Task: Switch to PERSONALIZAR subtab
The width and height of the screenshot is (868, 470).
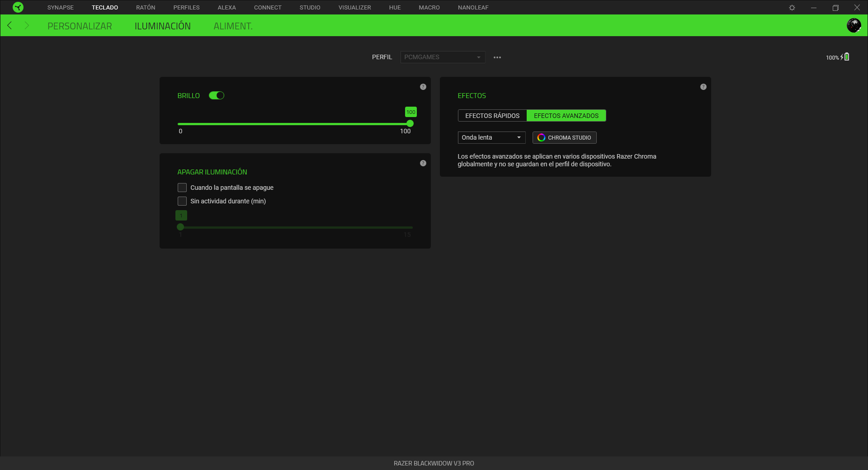Action: tap(80, 26)
